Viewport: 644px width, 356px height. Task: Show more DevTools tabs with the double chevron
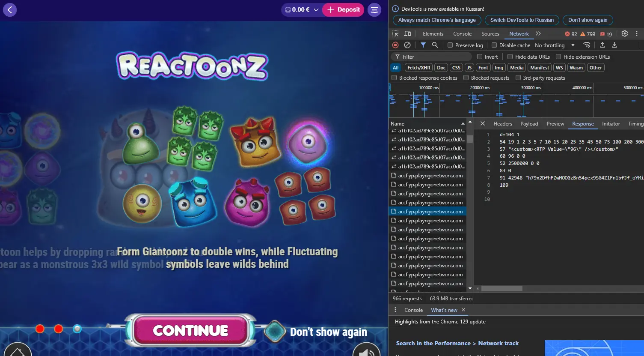click(538, 33)
